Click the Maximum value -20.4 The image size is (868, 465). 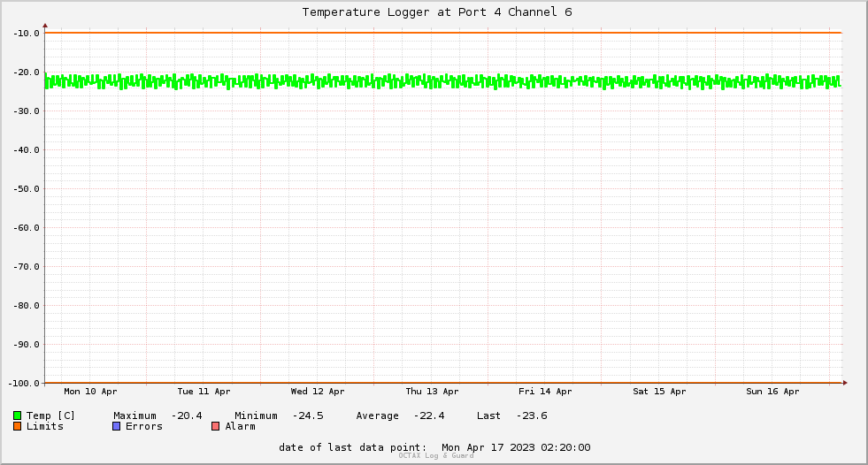(x=187, y=415)
